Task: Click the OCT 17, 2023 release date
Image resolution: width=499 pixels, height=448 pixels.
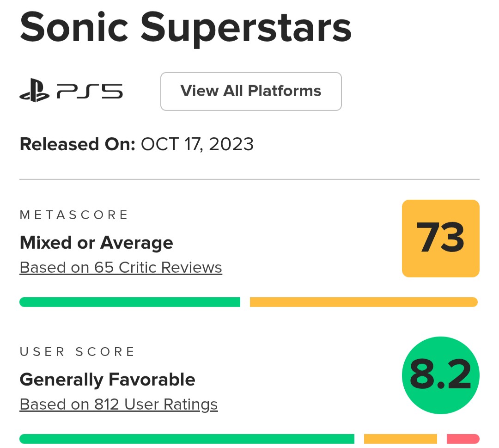Action: (x=197, y=144)
